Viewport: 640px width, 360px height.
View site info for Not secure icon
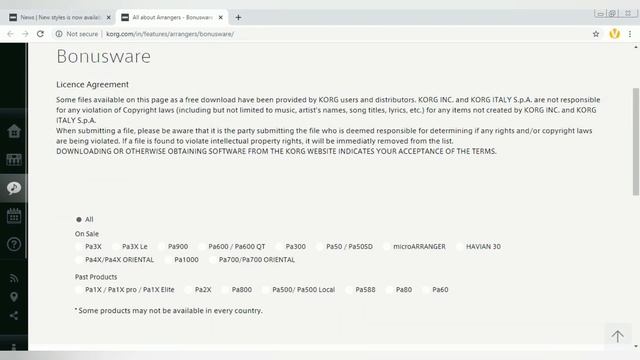[x=59, y=34]
